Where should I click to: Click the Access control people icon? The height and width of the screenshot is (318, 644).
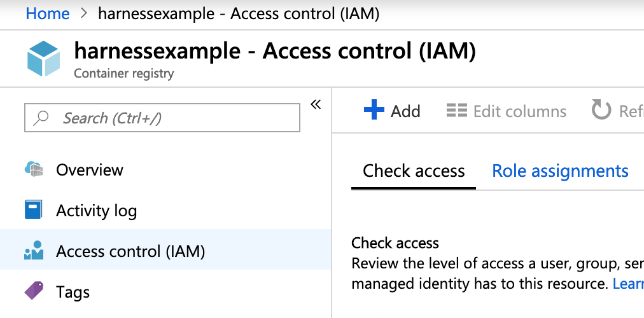point(34,251)
